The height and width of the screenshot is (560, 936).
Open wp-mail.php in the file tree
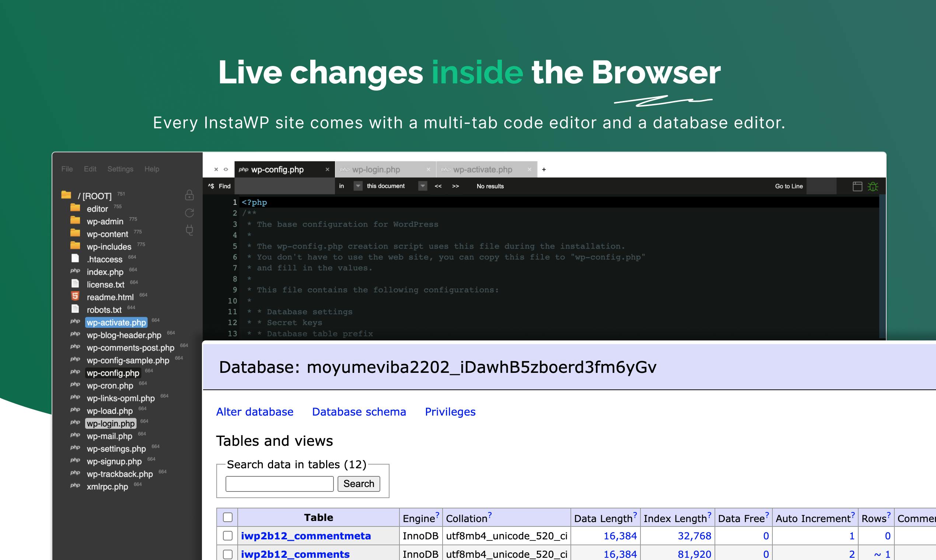point(109,436)
